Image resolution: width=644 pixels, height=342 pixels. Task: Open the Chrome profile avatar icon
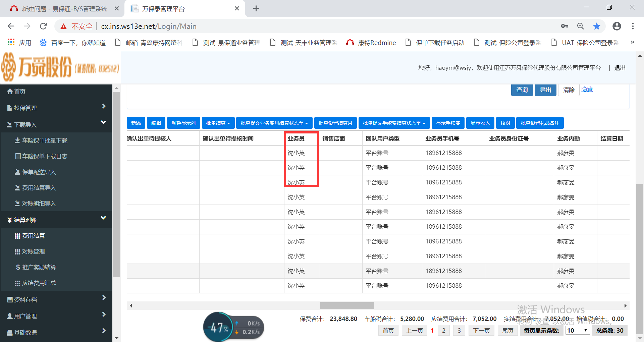point(616,26)
